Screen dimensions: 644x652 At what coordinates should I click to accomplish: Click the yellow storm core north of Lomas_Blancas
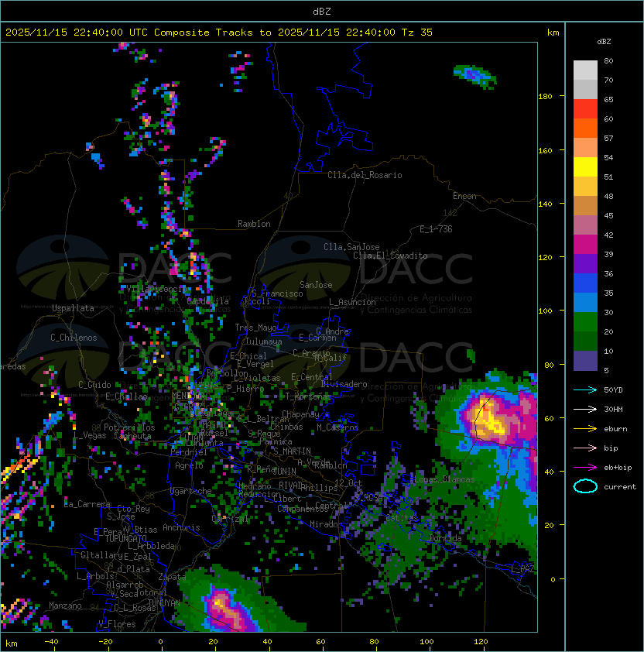pos(490,419)
